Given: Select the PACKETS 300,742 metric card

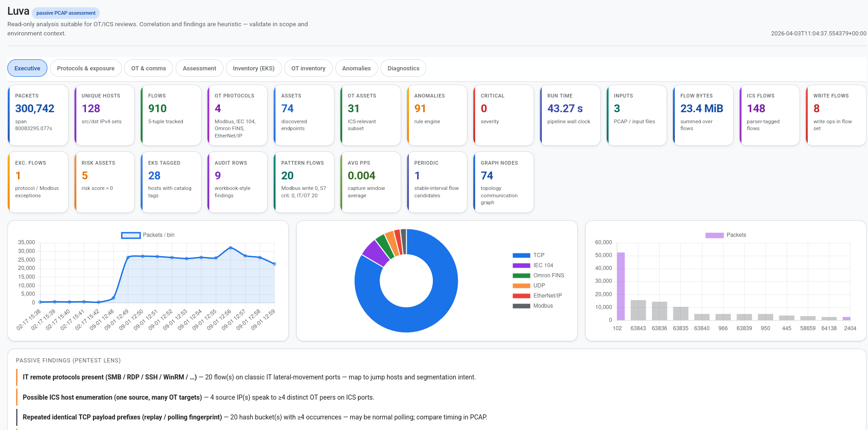Looking at the screenshot, I should tap(38, 115).
